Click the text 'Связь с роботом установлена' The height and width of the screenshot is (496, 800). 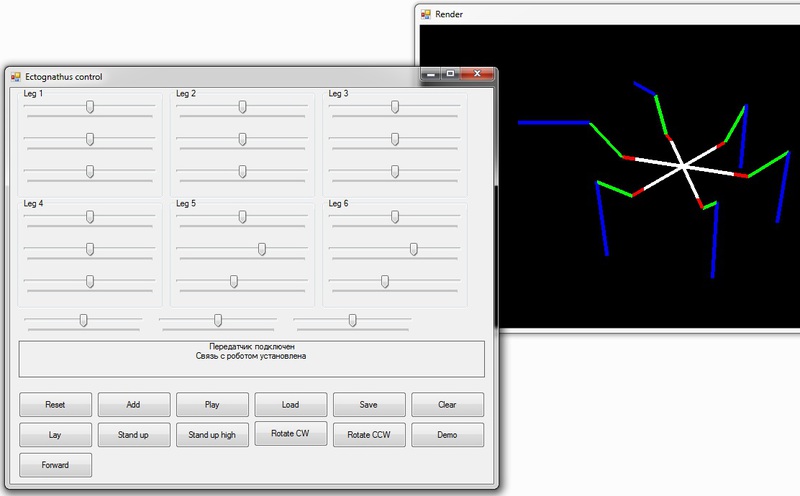pyautogui.click(x=251, y=356)
